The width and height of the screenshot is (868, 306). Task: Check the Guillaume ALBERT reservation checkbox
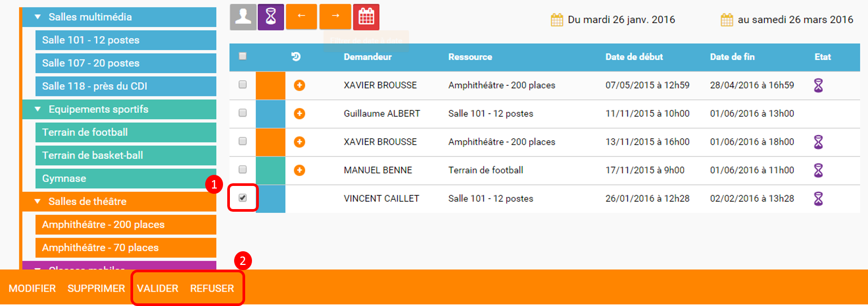click(243, 113)
